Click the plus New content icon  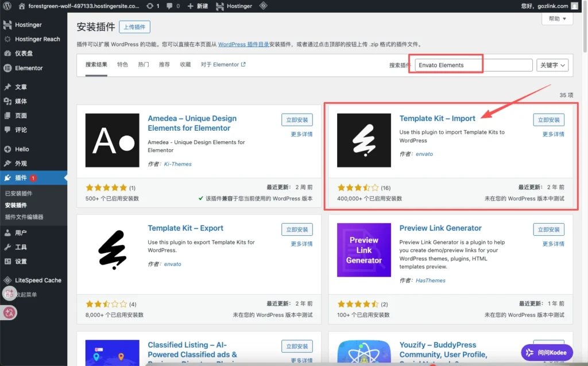tap(190, 6)
